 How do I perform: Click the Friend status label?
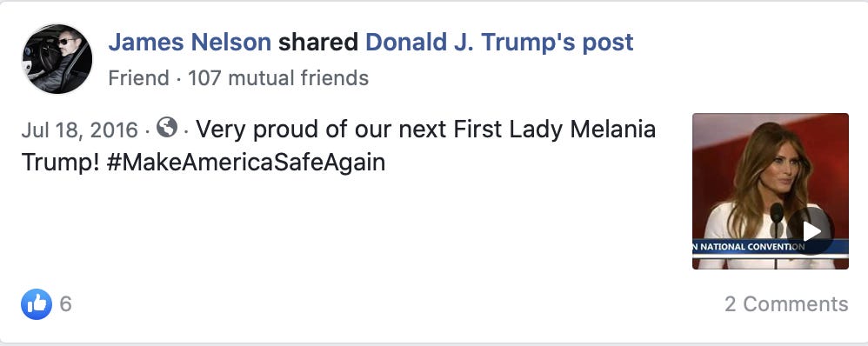coord(139,78)
